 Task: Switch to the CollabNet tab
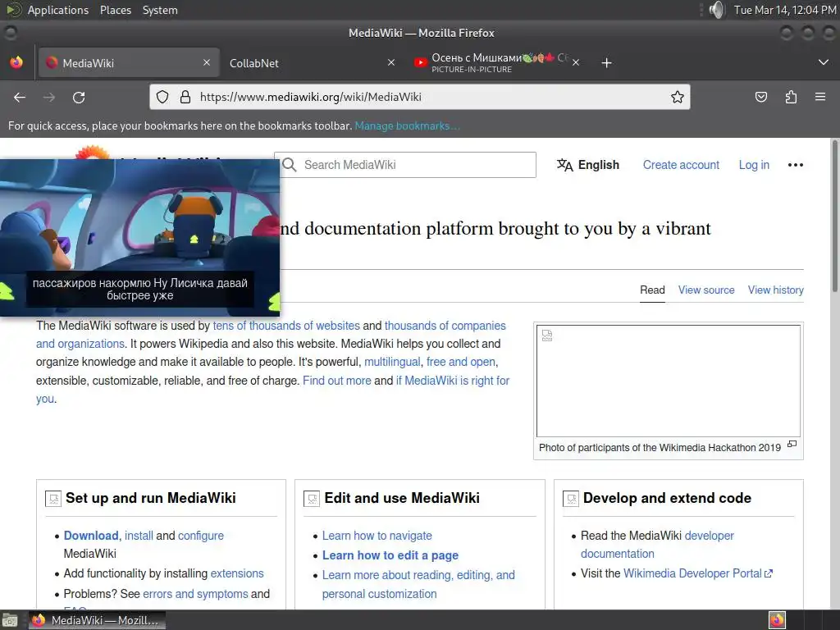[x=313, y=62]
